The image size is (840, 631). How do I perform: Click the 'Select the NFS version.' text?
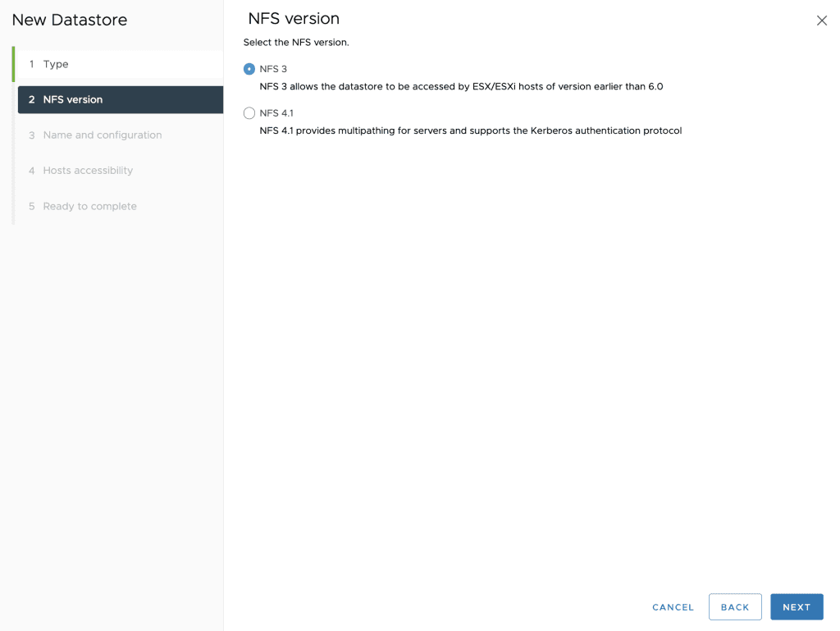pyautogui.click(x=296, y=43)
